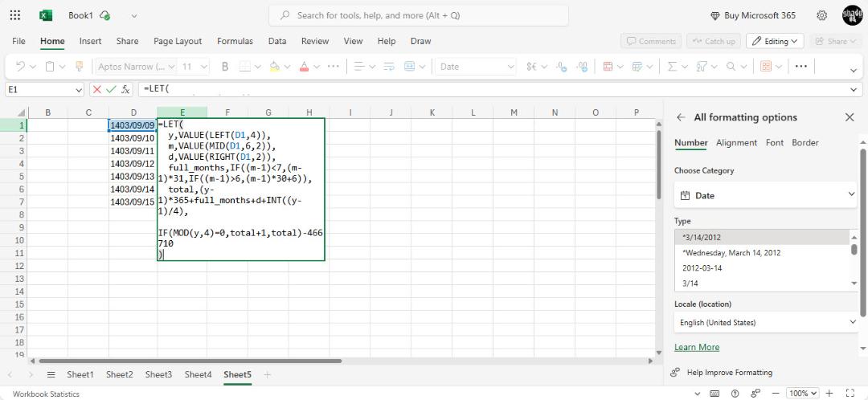The image size is (868, 400).
Task: Click the accounting currency format icon
Action: tap(531, 67)
